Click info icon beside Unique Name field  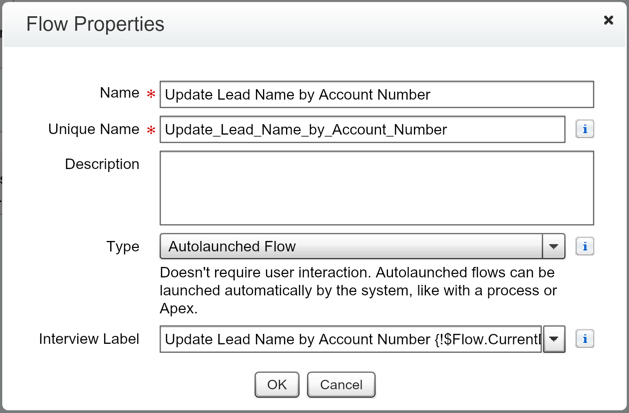click(585, 129)
